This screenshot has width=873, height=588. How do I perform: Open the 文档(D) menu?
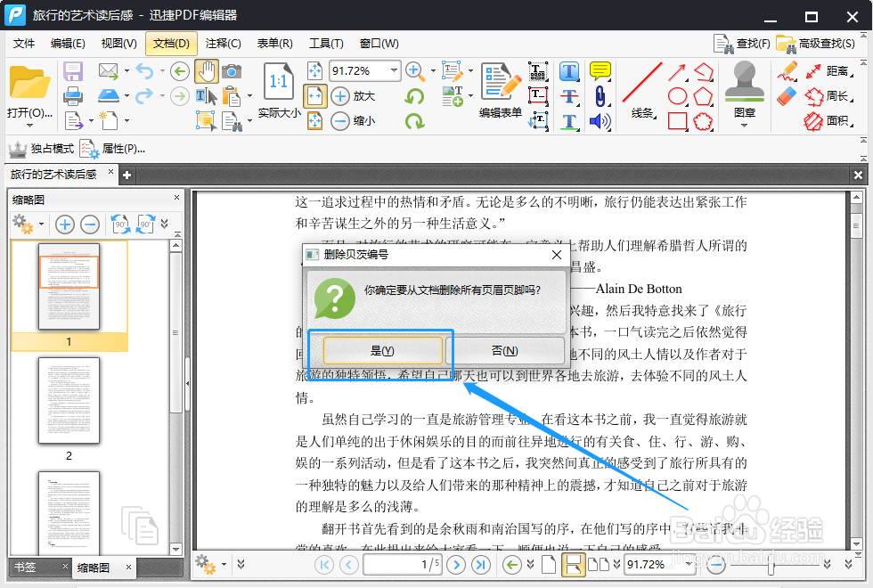pyautogui.click(x=170, y=43)
